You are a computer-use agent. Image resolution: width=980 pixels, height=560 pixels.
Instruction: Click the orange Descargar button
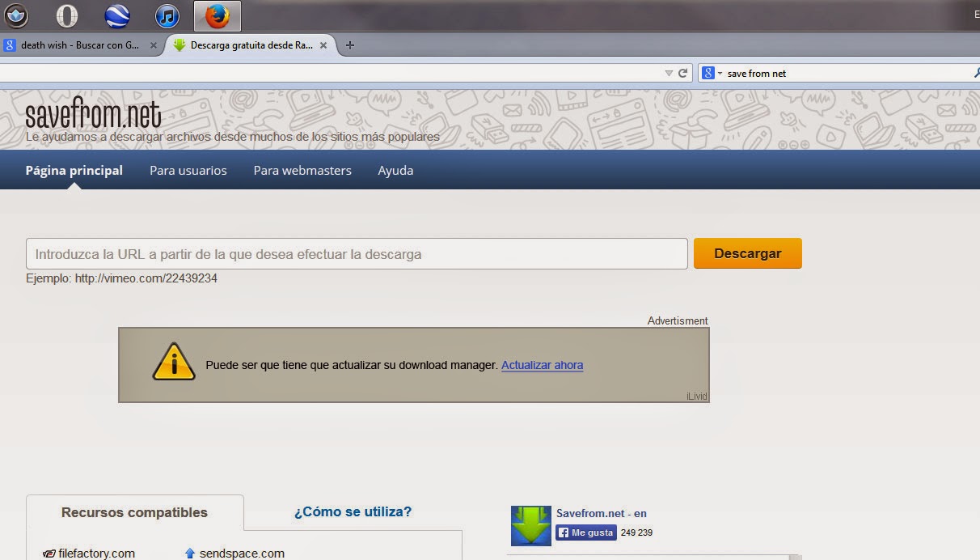[x=748, y=253]
